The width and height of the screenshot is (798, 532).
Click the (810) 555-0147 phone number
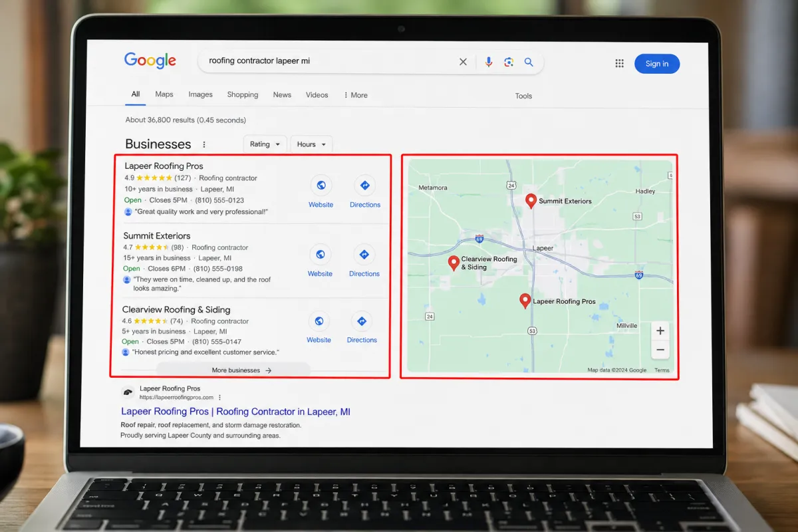(217, 342)
